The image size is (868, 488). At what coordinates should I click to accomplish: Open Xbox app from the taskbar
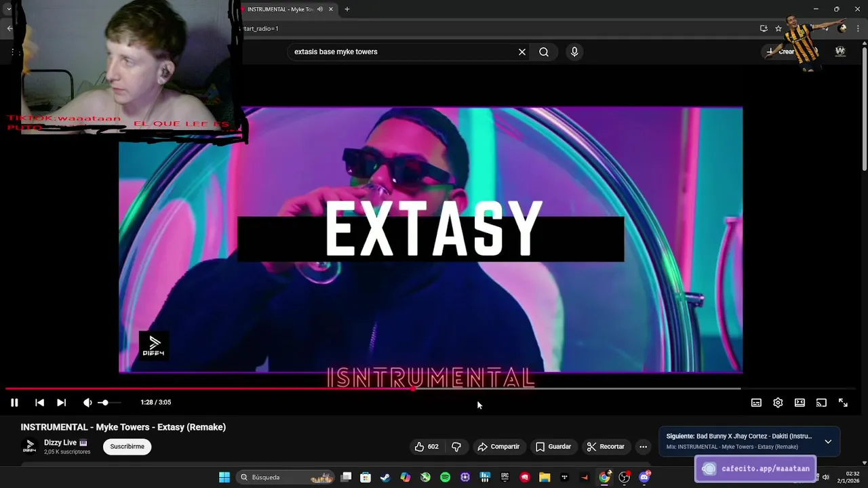tap(425, 477)
